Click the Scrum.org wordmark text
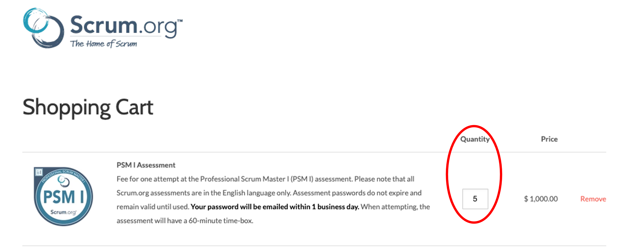This screenshot has height=252, width=644. 124,26
